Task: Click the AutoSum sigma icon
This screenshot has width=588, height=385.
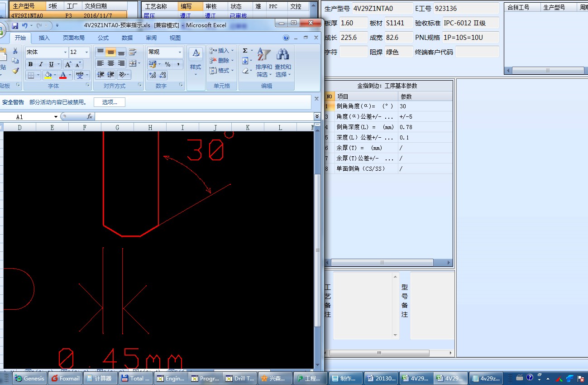Action: click(245, 51)
